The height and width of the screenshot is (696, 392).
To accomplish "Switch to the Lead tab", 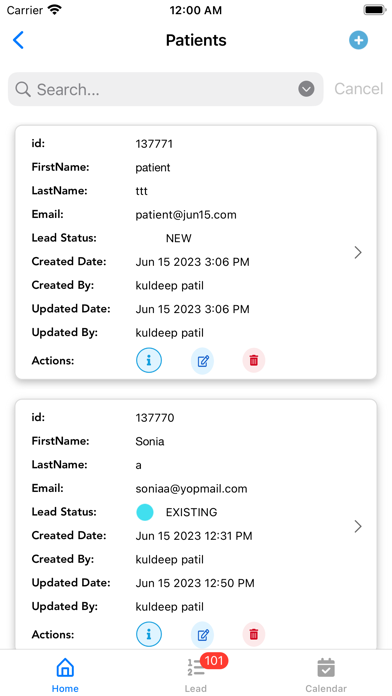I will pyautogui.click(x=196, y=674).
